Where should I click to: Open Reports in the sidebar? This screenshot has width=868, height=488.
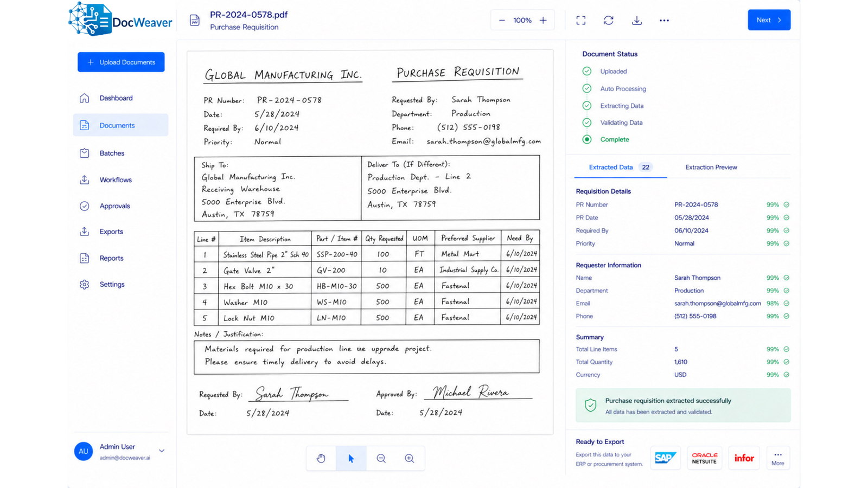click(120, 258)
